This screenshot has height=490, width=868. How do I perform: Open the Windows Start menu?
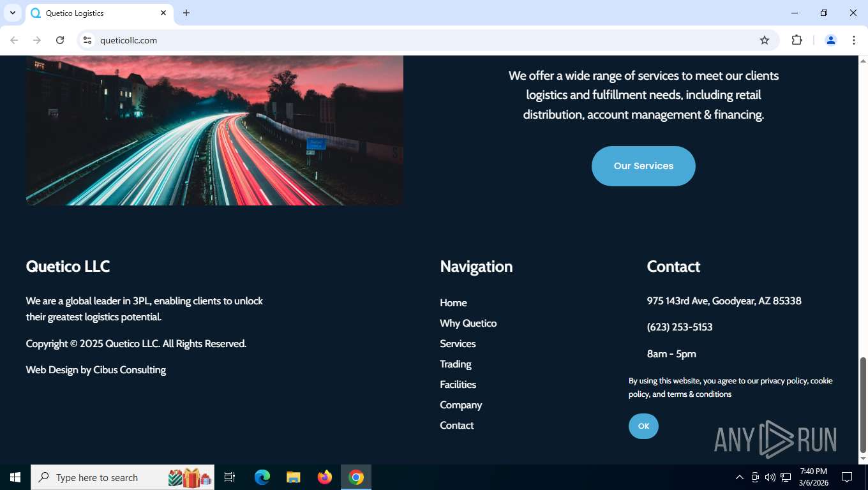[15, 477]
